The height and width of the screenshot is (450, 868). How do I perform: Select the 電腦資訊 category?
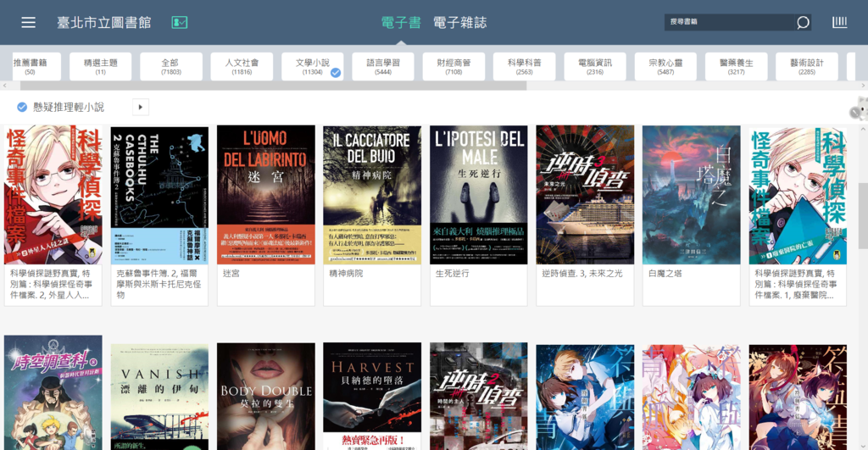point(594,66)
